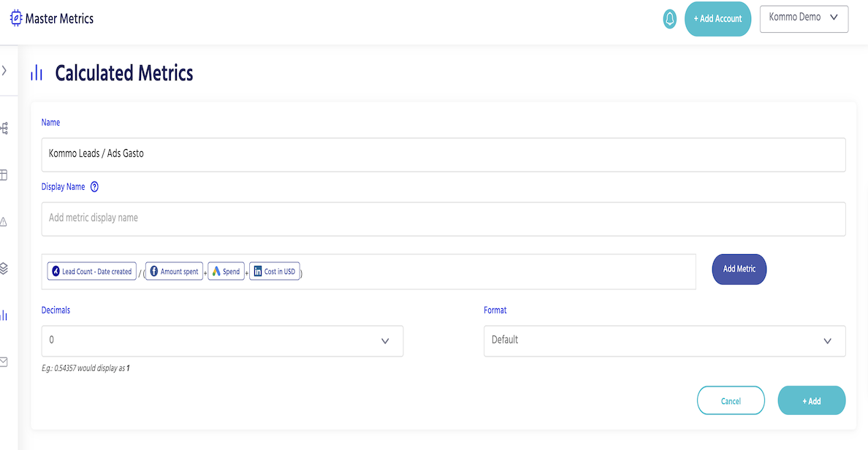Screen dimensions: 868x450
Task: Expand the sidebar with the arrow
Action: [4, 71]
